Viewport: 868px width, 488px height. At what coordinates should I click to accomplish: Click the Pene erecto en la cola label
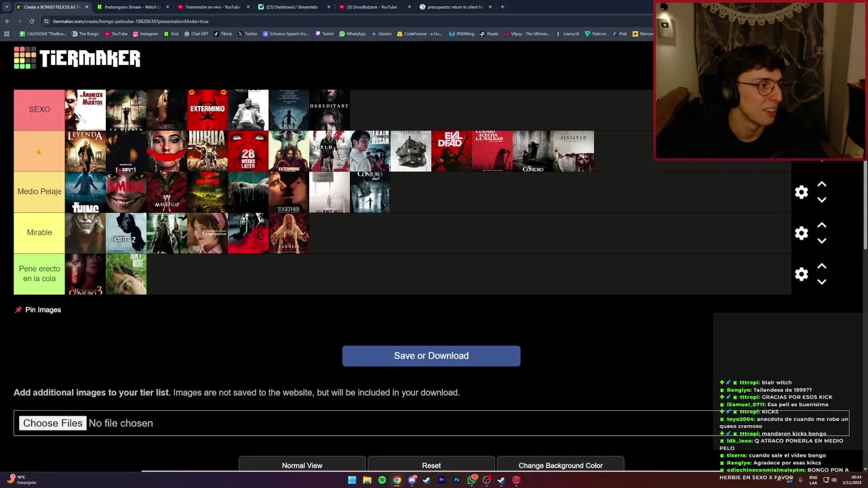click(x=39, y=274)
